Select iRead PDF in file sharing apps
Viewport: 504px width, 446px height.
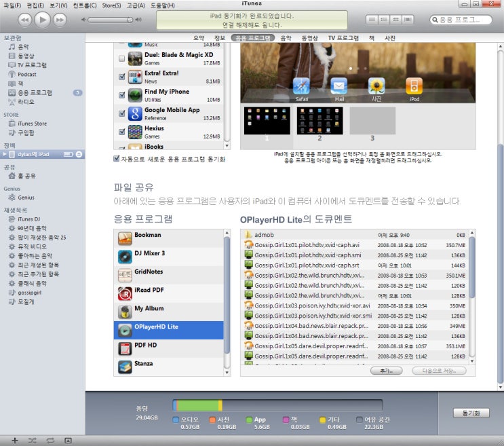coord(168,293)
